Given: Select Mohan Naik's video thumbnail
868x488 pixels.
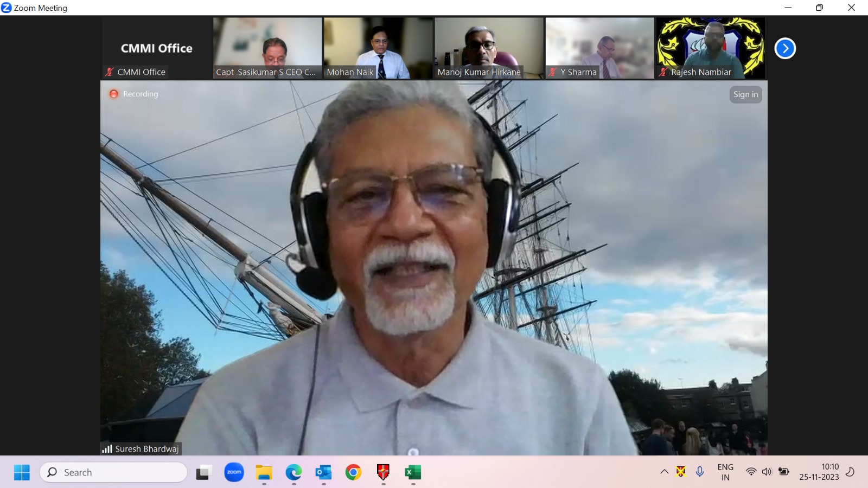Looking at the screenshot, I should coord(378,48).
